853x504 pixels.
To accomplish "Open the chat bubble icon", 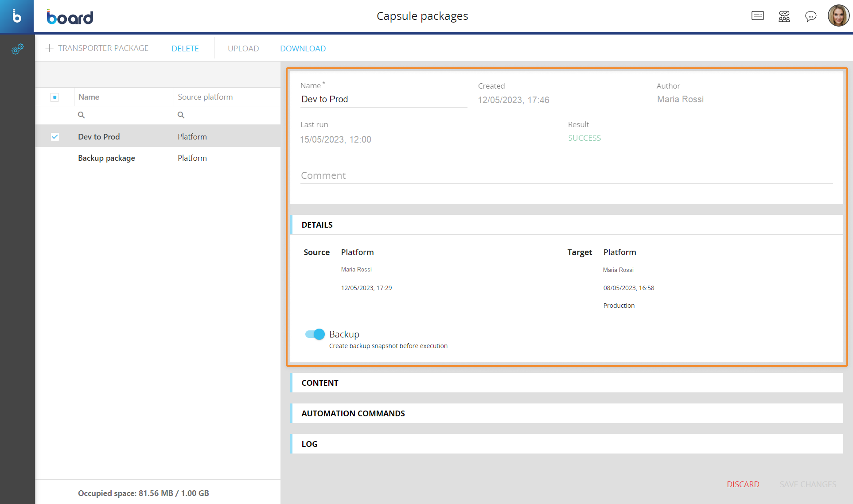I will pyautogui.click(x=810, y=17).
